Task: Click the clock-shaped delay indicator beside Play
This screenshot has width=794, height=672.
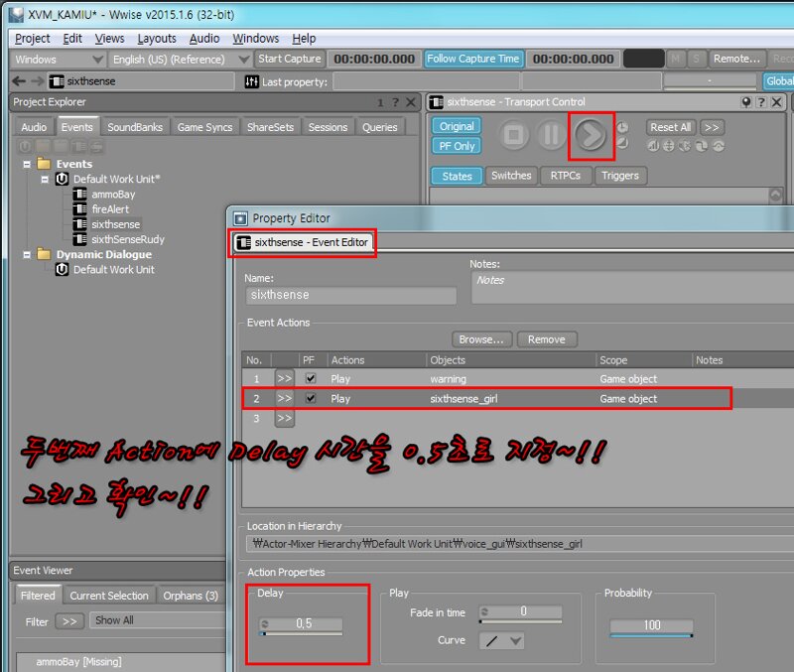Action: pyautogui.click(x=622, y=127)
